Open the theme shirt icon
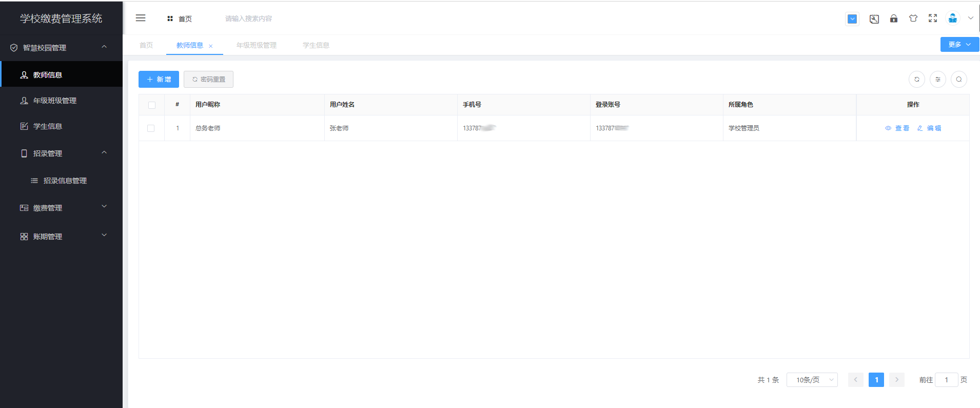 pos(913,18)
